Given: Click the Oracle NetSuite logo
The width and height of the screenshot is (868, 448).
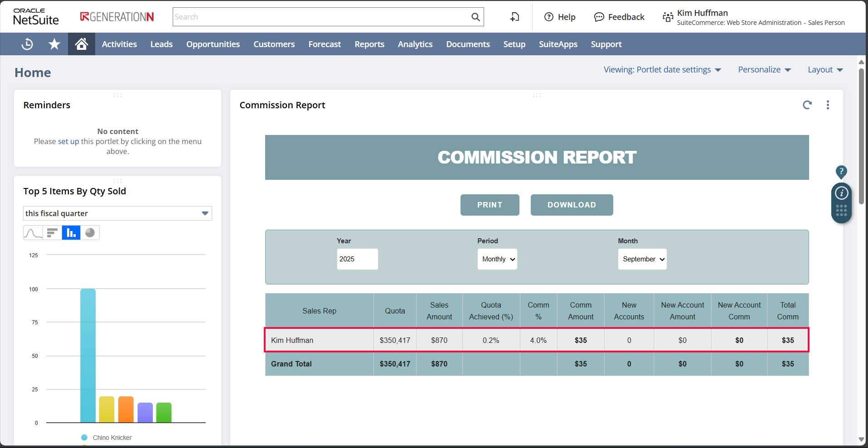Looking at the screenshot, I should coord(36,17).
